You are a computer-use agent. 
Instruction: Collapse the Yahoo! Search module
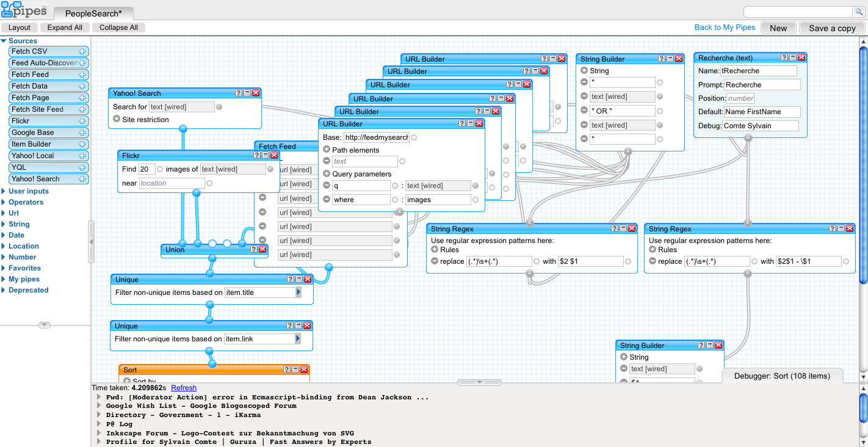247,93
